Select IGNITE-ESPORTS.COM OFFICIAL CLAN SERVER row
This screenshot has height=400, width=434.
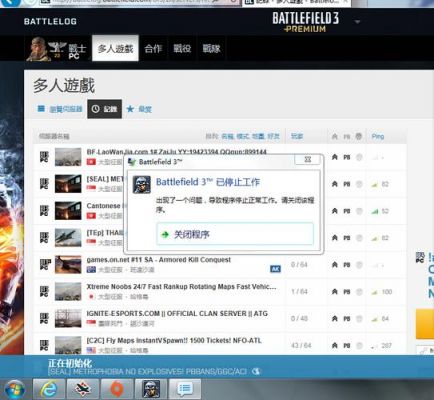pyautogui.click(x=177, y=314)
